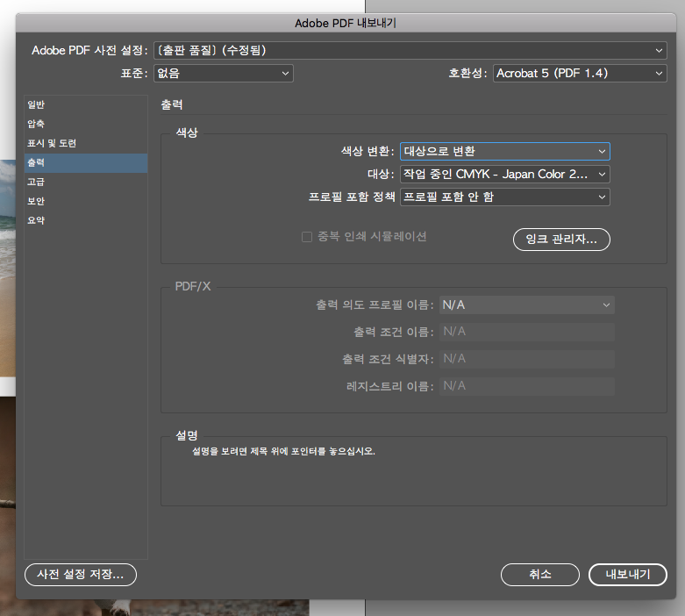Open the 프로필 포함 정책 dropdown
This screenshot has width=685, height=616.
pyautogui.click(x=505, y=197)
